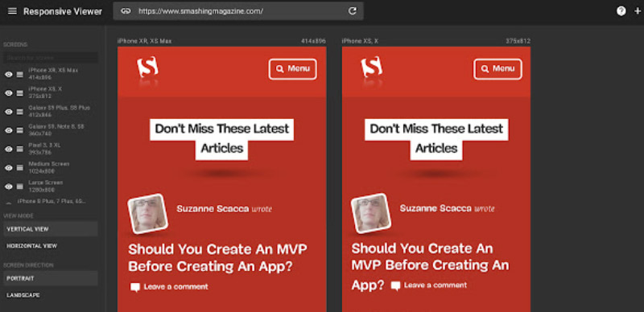
Task: Toggle visibility of Galaxy S9 Plus screen
Action: [9, 112]
